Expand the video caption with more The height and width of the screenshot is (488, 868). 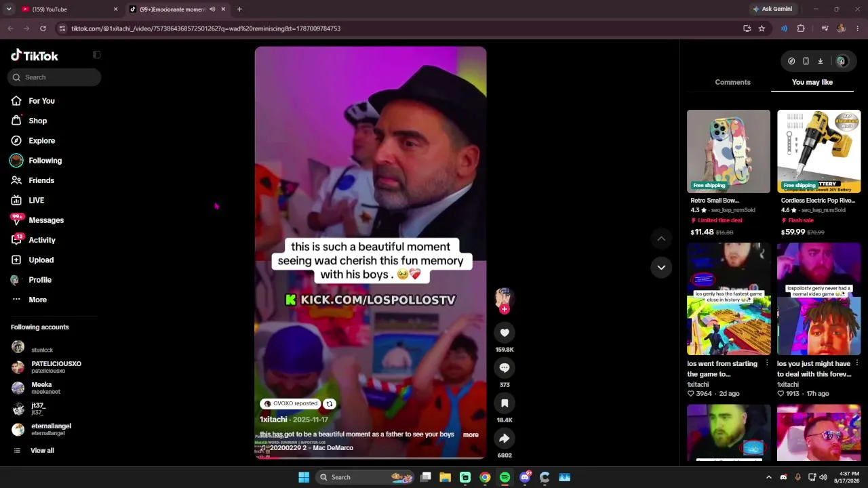click(x=471, y=435)
